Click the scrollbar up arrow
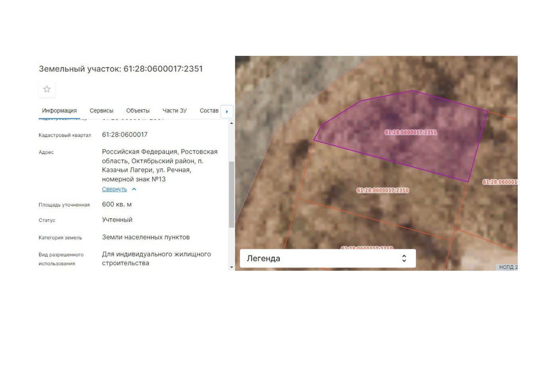 coord(232,123)
